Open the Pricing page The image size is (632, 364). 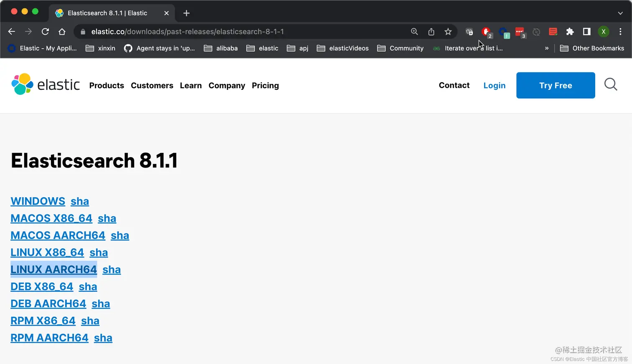(265, 85)
